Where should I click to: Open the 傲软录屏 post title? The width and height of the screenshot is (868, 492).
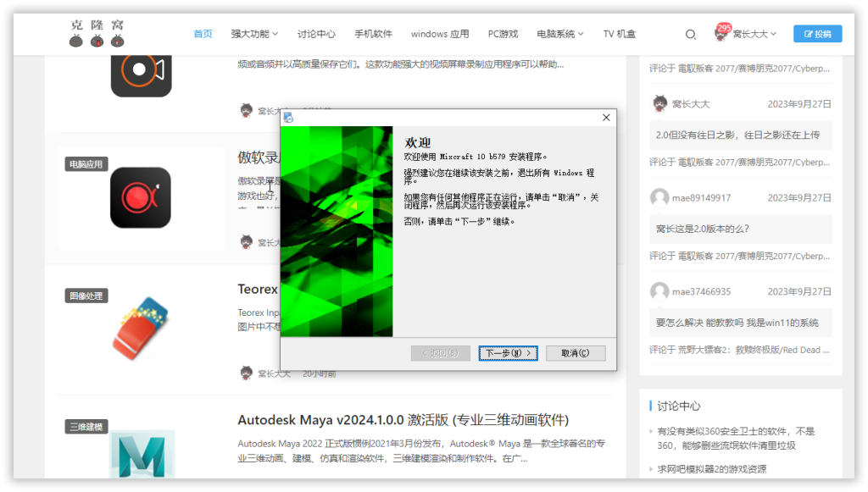pos(259,158)
